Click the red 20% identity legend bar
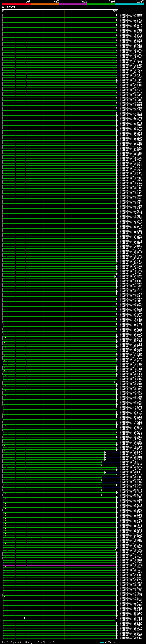 point(16,4)
